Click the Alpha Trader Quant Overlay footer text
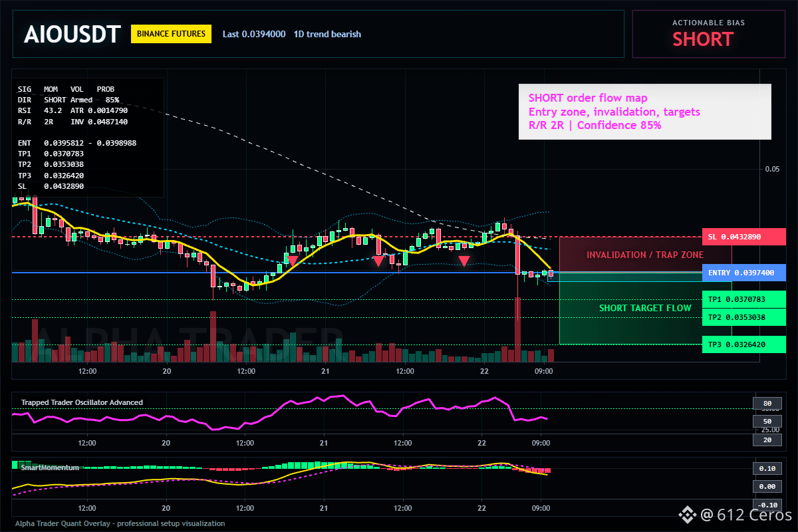 tap(120, 523)
